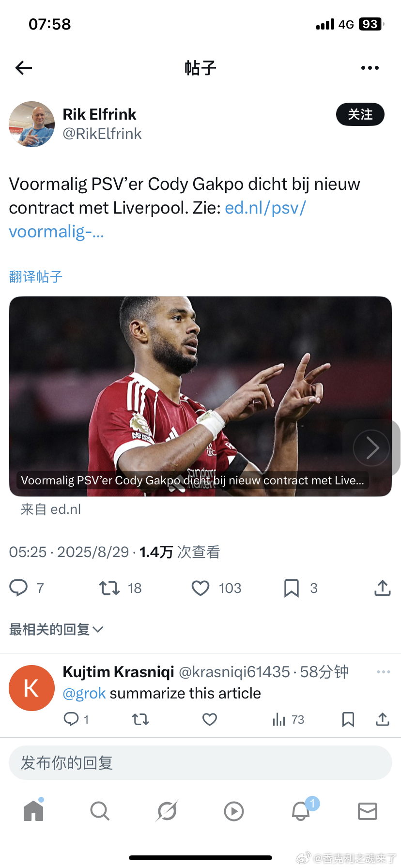The width and height of the screenshot is (401, 868).
Task: Open the three-dots post options menu
Action: tap(370, 68)
